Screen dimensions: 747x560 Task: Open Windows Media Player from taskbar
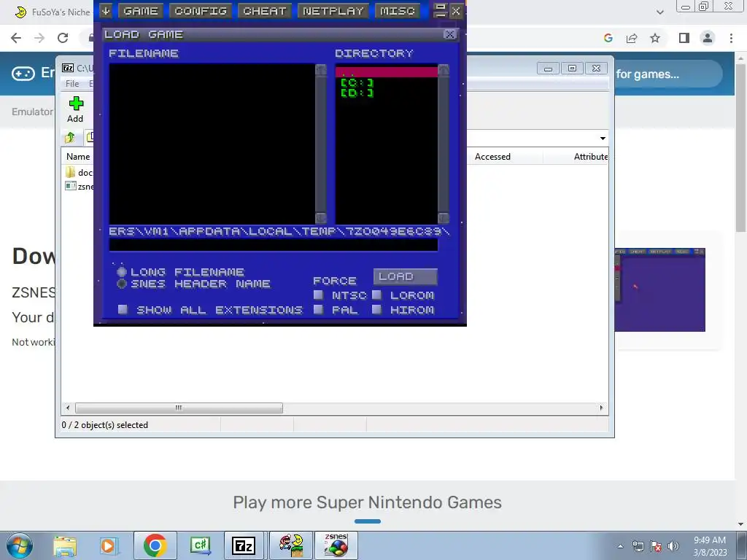(x=109, y=545)
